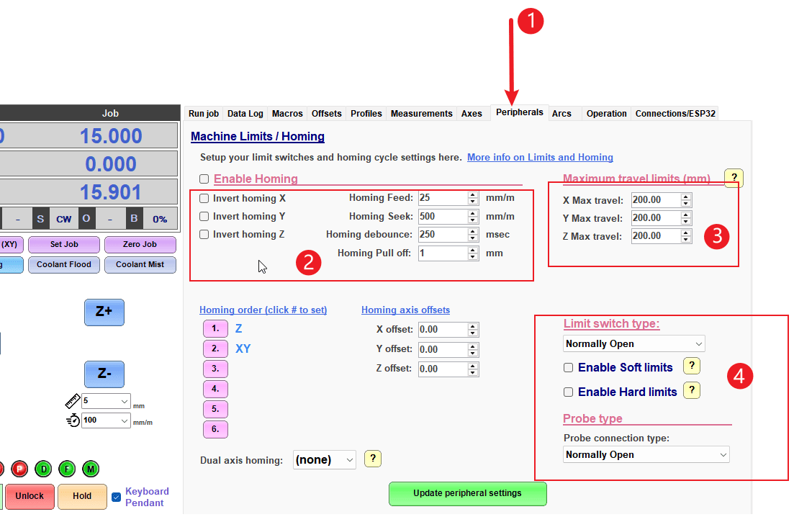Toggle Keyboard Pendant checkbox
This screenshot has height=522, width=812.
(117, 497)
